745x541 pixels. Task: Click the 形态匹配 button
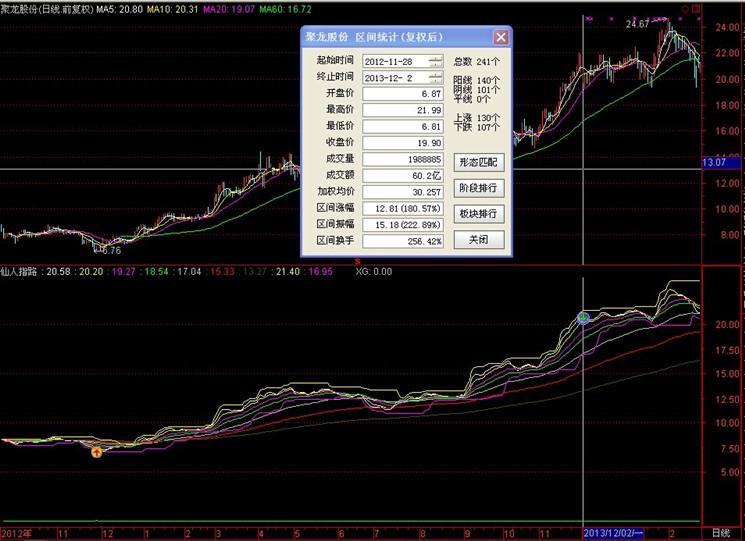pos(478,162)
